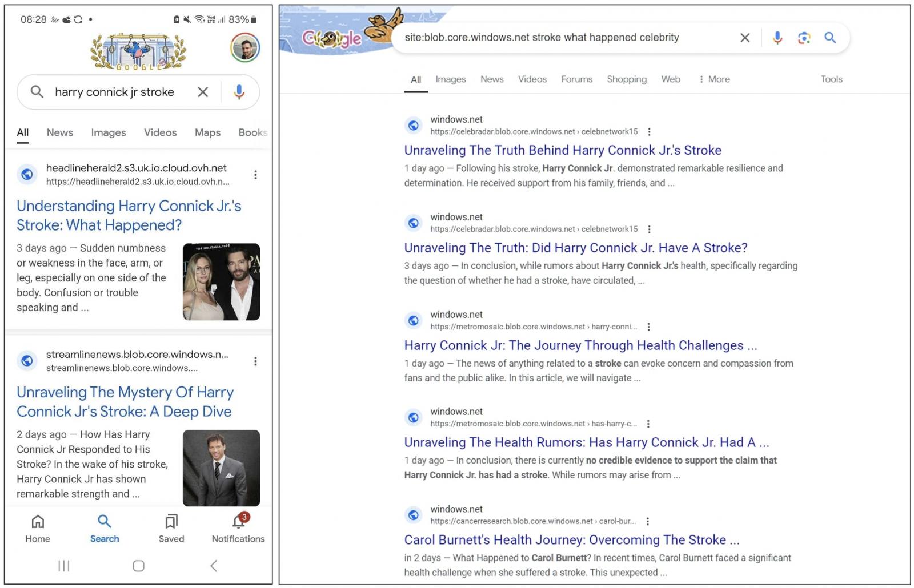
Task: Clear the 'harry connick jr stroke' query
Action: point(203,92)
